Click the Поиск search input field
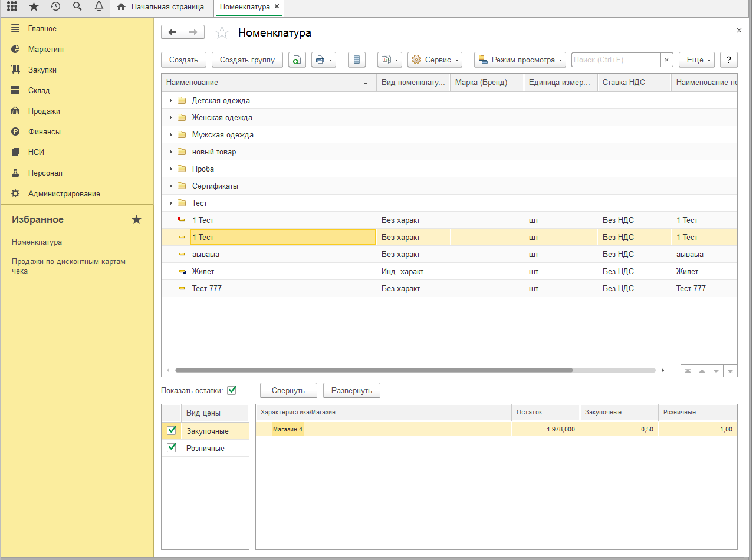The height and width of the screenshot is (560, 756). [x=616, y=60]
